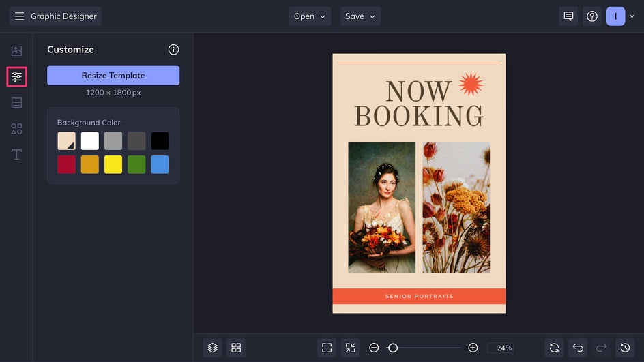Click the shrink to fit arrows icon
Screen dimensions: 644x362
[351, 348]
